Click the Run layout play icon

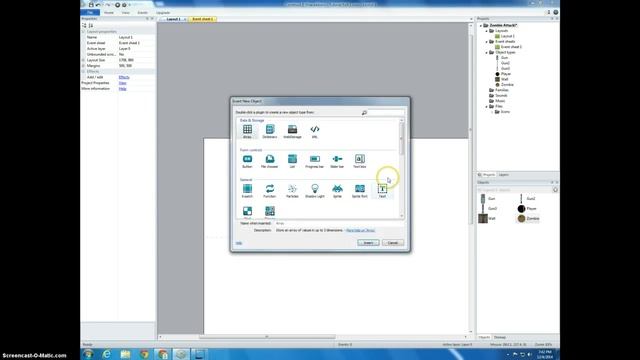click(x=118, y=5)
